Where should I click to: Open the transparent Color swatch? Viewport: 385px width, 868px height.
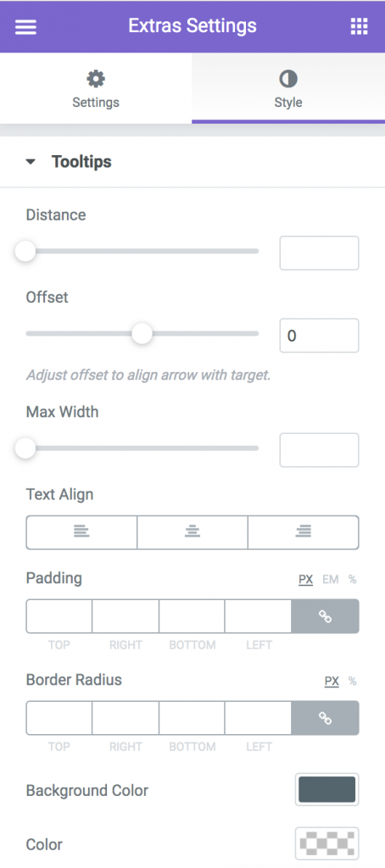(x=326, y=843)
